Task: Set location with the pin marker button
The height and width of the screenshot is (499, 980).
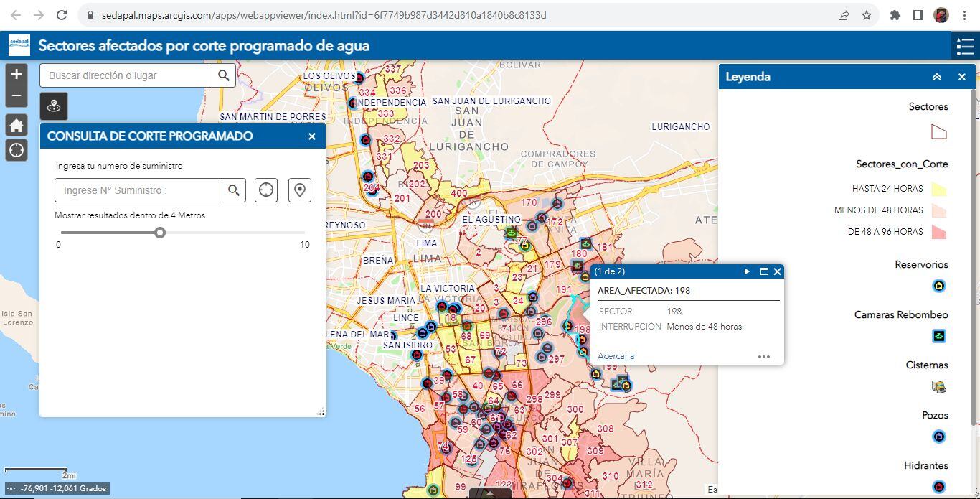Action: (300, 190)
